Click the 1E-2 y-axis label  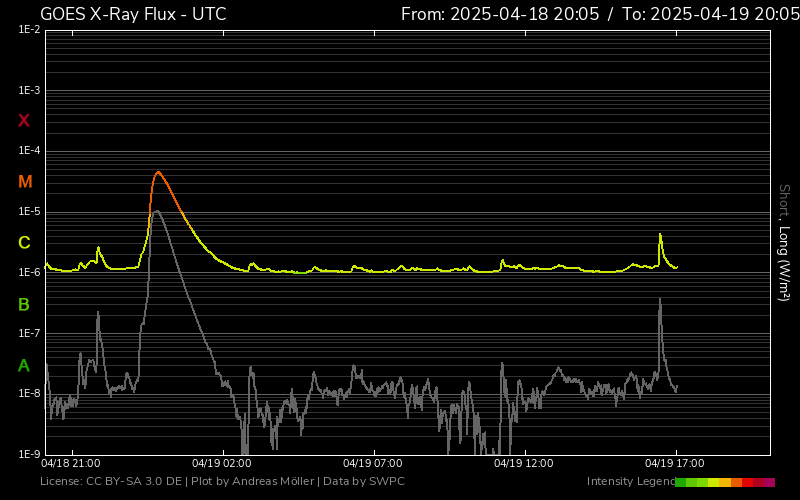(29, 30)
